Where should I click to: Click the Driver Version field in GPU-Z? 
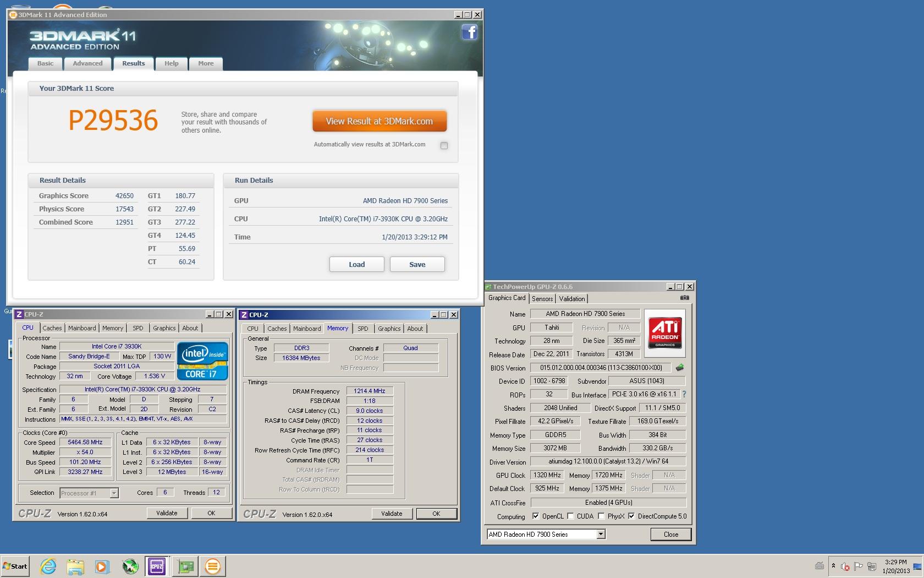tap(608, 461)
